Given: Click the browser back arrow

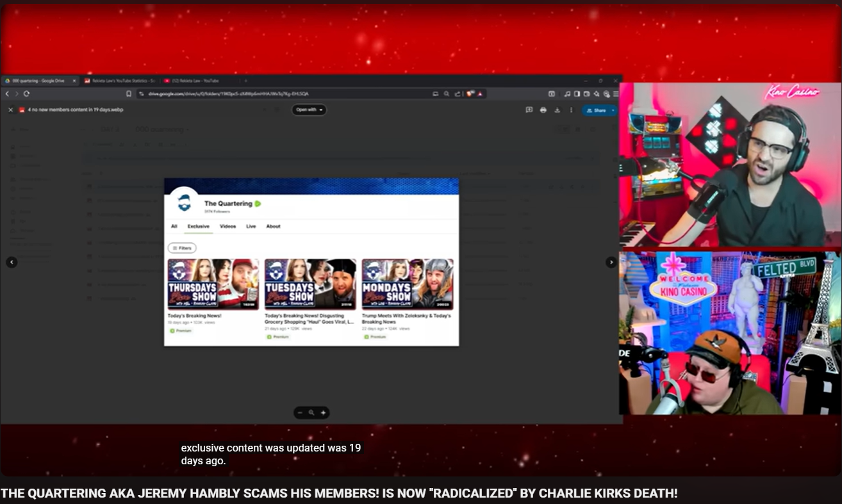Looking at the screenshot, I should coord(7,93).
